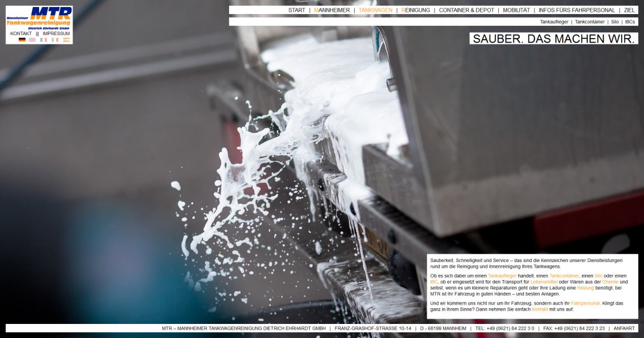644x338 pixels.
Task: Click the German flag language icon
Action: click(x=22, y=40)
